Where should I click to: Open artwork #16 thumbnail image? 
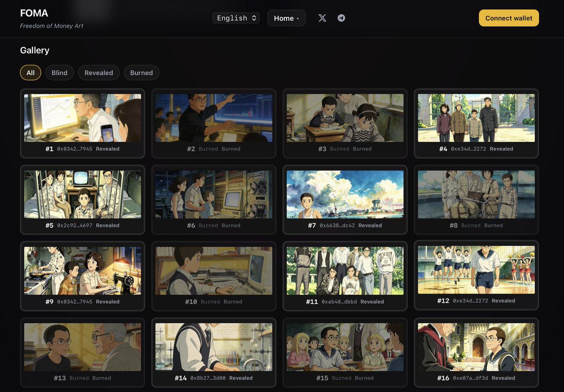click(x=476, y=347)
